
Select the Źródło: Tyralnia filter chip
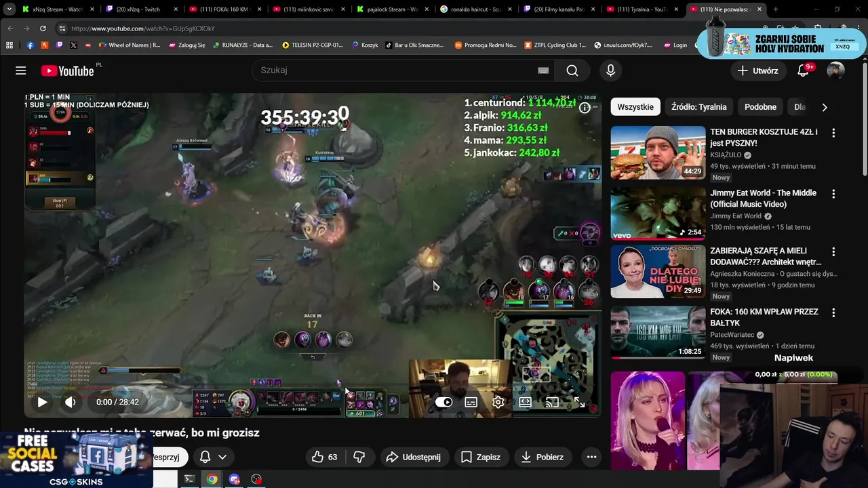(698, 107)
